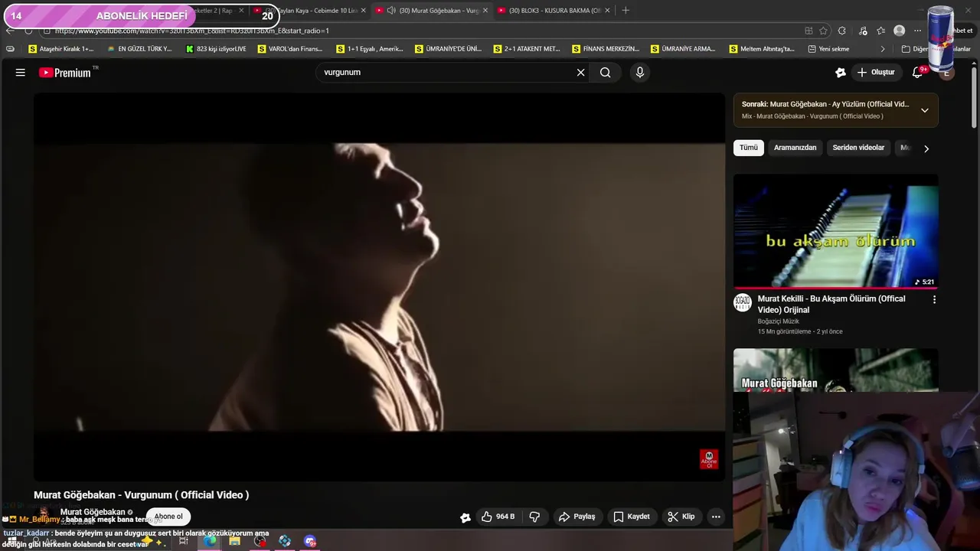Select the Seriden videolar filter chip

(x=858, y=148)
